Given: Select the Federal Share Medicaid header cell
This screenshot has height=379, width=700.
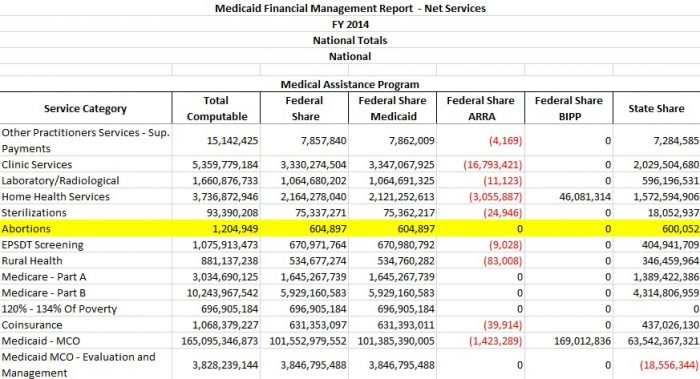Looking at the screenshot, I should point(393,108).
